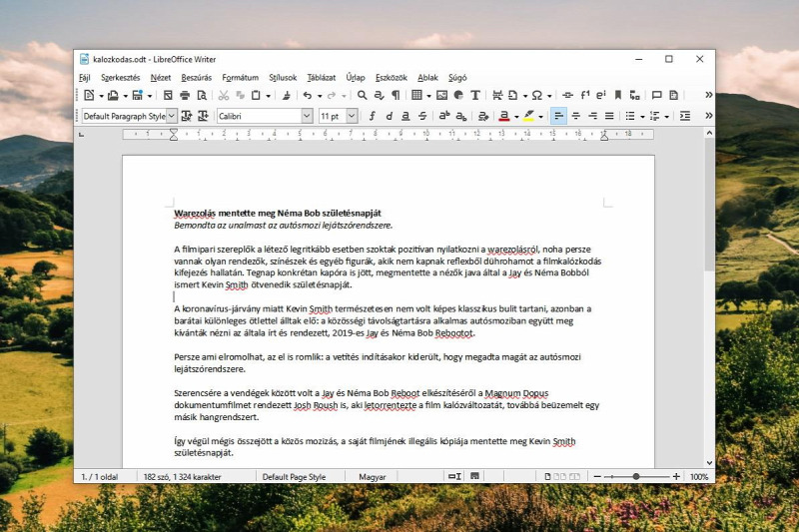This screenshot has height=532, width=799.
Task: Open the Szerkesztés menu
Action: [x=120, y=78]
